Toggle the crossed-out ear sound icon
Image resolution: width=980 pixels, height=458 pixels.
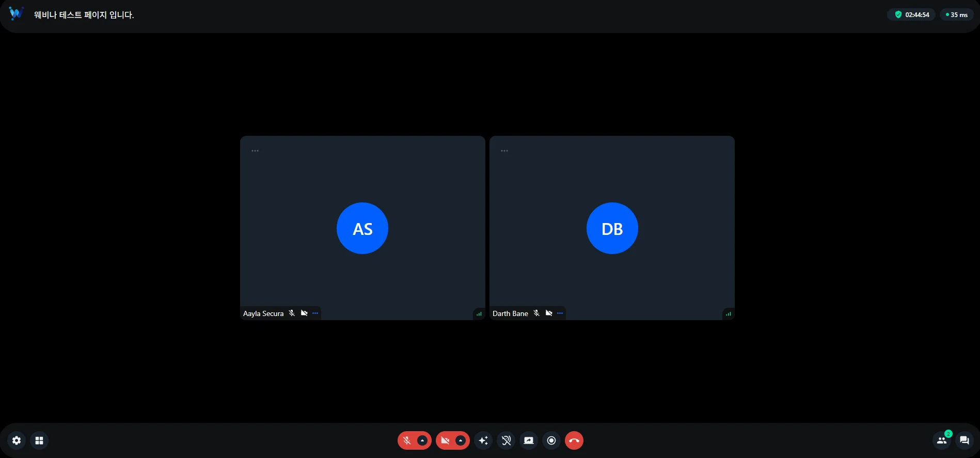506,440
